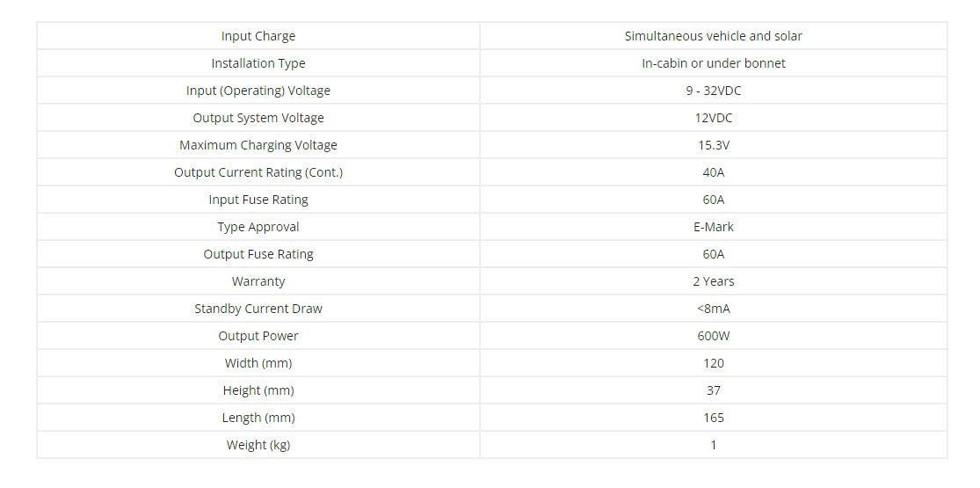Image resolution: width=980 pixels, height=488 pixels.
Task: Select the 'E-Mark' value
Action: [713, 227]
